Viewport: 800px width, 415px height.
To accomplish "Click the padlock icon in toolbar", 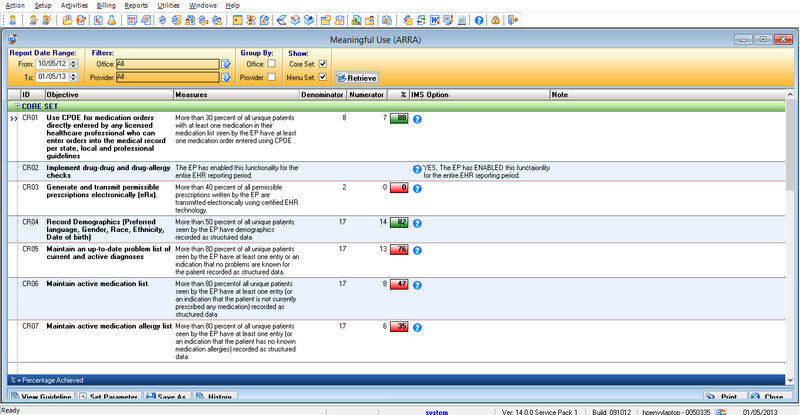I will [x=496, y=19].
